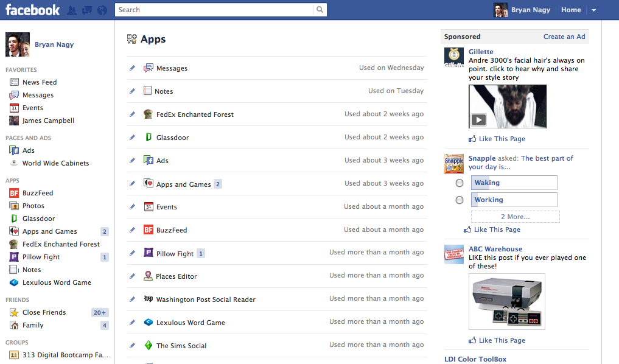The height and width of the screenshot is (364, 619).
Task: Open the notifications globe icon
Action: point(102,10)
